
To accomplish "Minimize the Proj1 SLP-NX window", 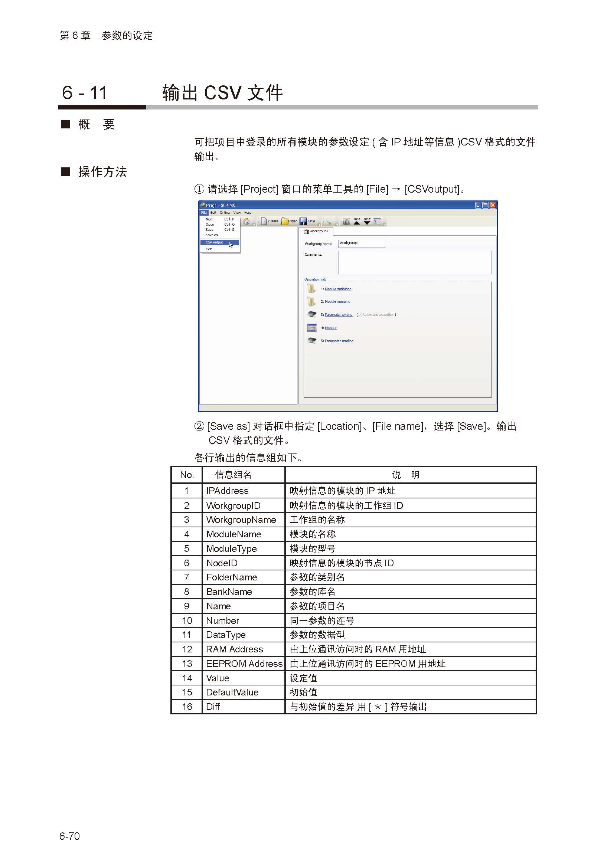I will 478,205.
